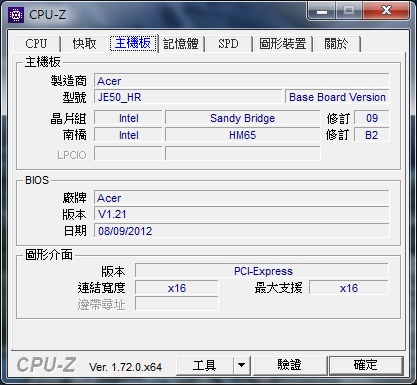Viewport: 417px width, 385px height.
Task: Select the model field JE50_HR
Action: click(188, 97)
